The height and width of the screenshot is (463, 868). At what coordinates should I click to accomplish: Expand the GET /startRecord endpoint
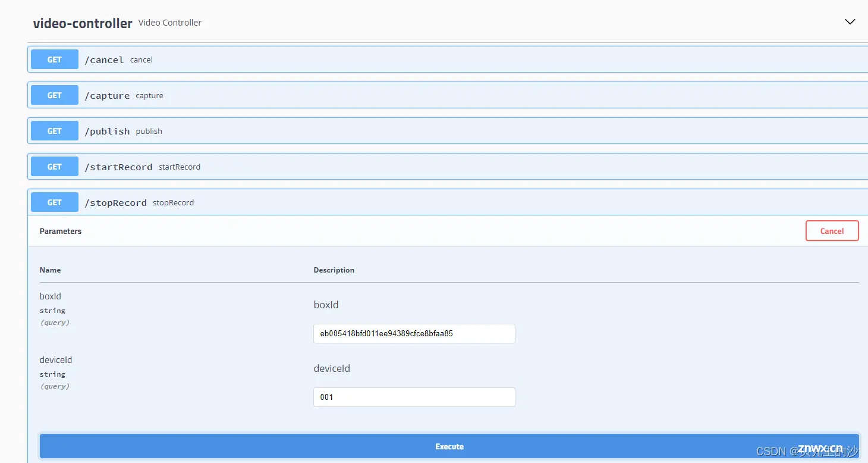pyautogui.click(x=448, y=167)
